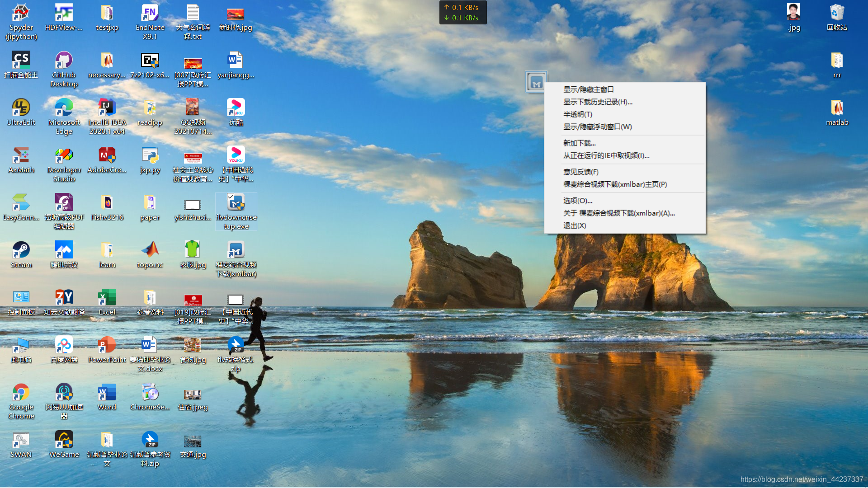Screen dimensions: 868x488
Task: Open 显示下载历史记录(H)... menu item
Action: [598, 102]
